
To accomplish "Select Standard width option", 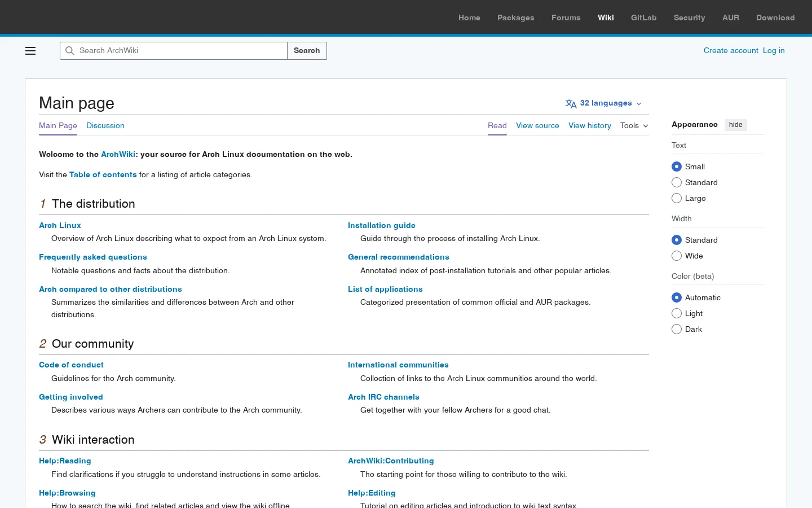I will click(677, 240).
